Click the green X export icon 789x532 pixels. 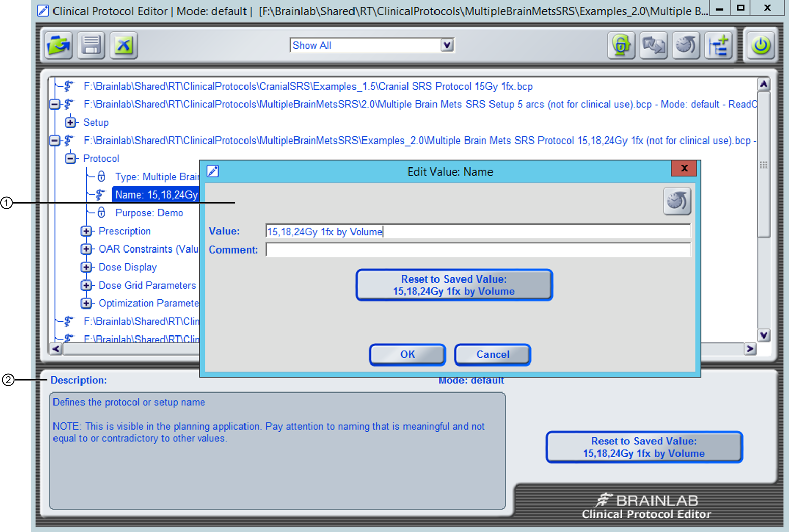(x=124, y=45)
